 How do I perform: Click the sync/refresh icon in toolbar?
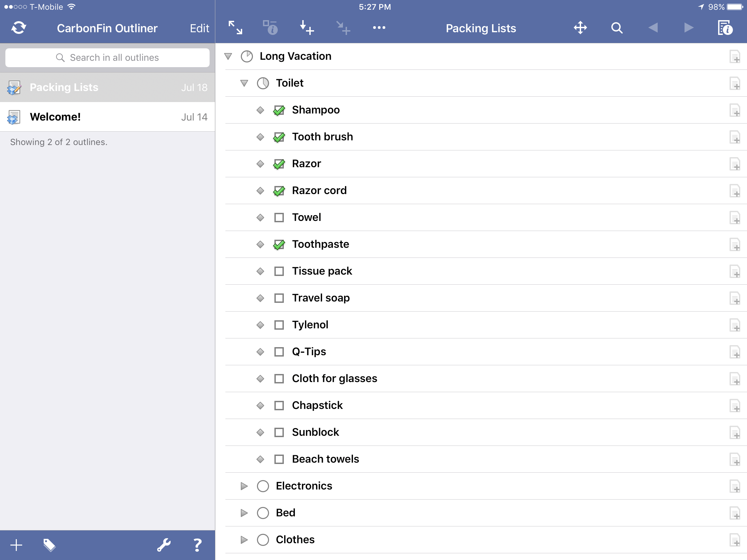tap(17, 28)
